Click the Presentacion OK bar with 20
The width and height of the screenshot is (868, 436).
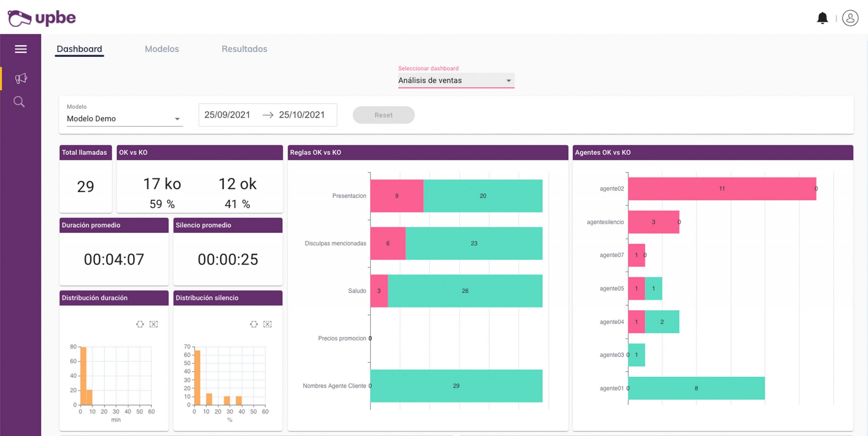pos(483,196)
